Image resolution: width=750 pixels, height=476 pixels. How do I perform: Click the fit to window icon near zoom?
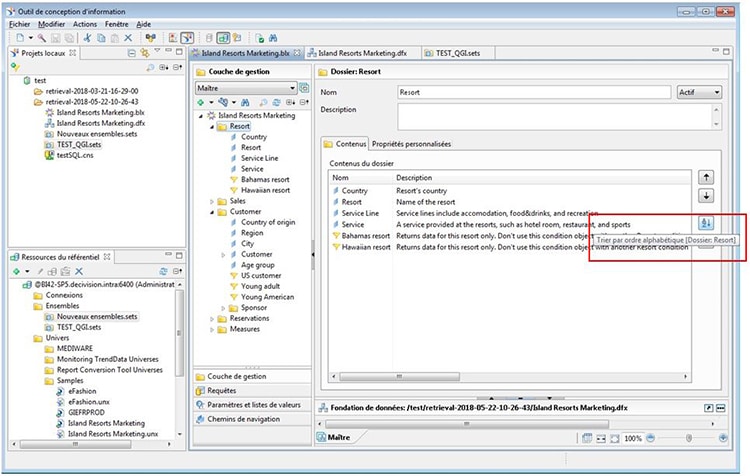click(615, 438)
